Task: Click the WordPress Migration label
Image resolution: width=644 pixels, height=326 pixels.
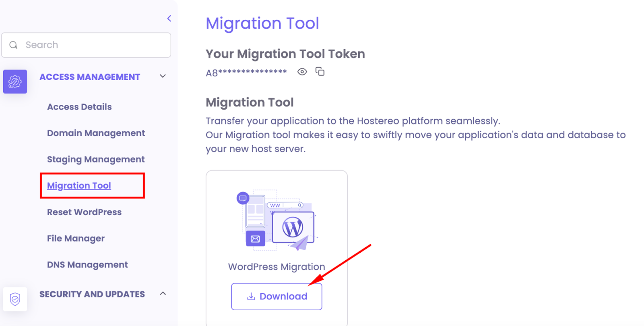Action: coord(277,267)
